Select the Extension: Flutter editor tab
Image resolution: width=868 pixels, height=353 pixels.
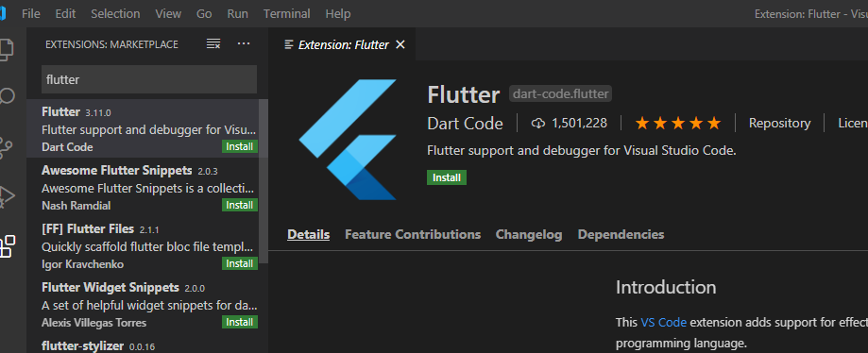(342, 44)
